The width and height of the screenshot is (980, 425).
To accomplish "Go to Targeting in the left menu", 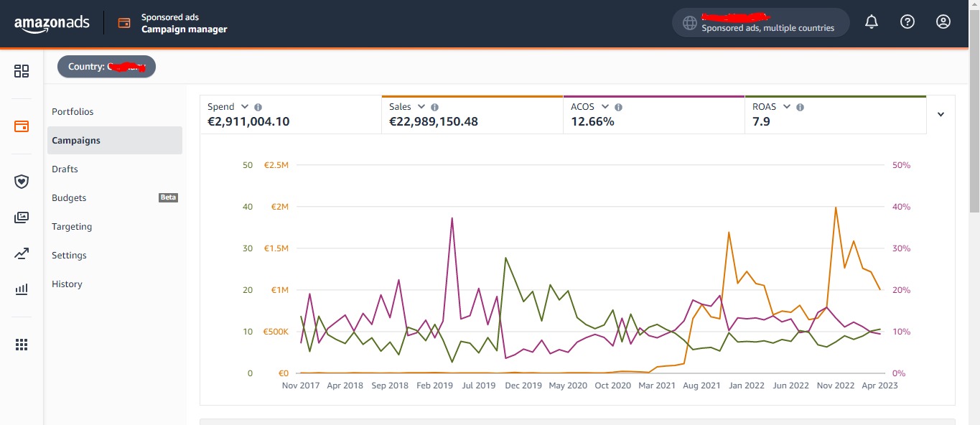I will pyautogui.click(x=72, y=226).
